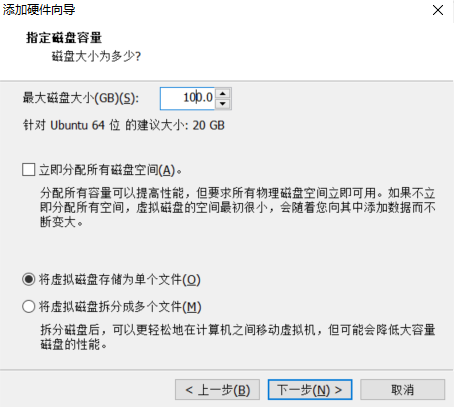
Task: Click the 添加硬件向导 title bar text
Action: [x=39, y=10]
